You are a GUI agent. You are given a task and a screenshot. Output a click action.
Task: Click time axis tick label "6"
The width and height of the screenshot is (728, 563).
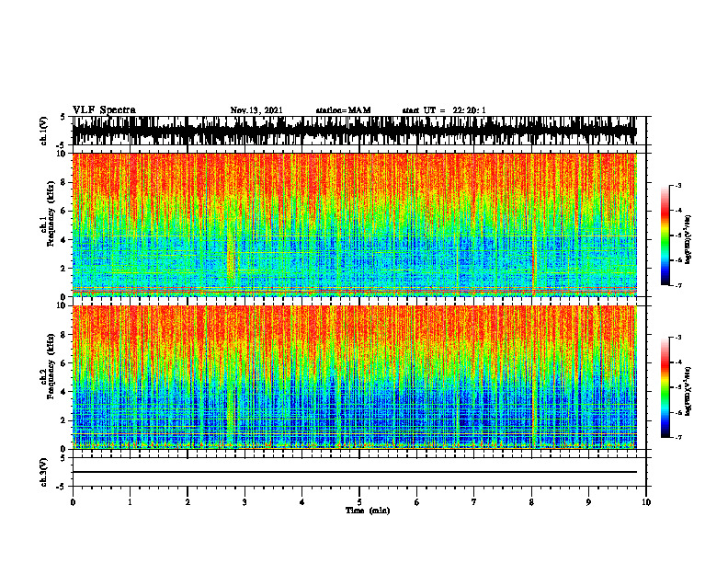pyautogui.click(x=417, y=502)
